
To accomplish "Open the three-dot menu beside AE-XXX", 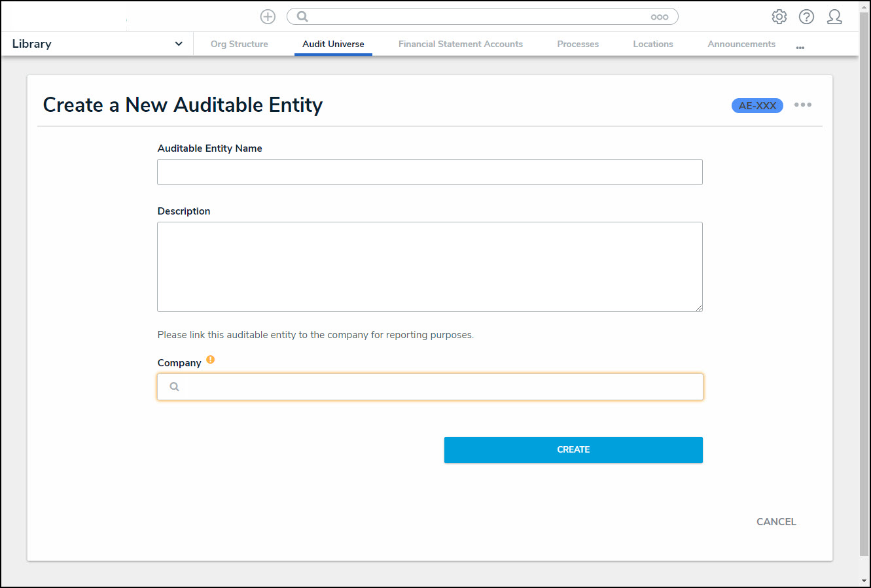I will pyautogui.click(x=803, y=105).
